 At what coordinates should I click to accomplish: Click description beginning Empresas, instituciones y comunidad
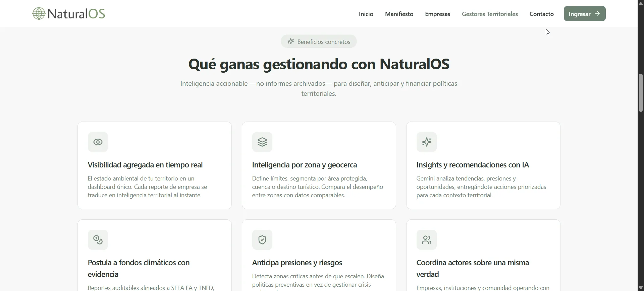click(483, 288)
